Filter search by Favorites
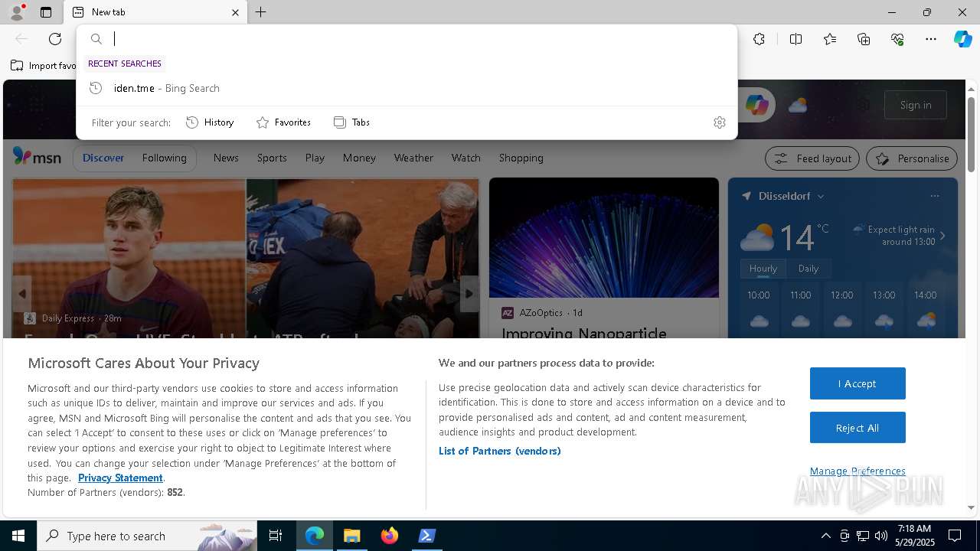This screenshot has width=980, height=551. pyautogui.click(x=283, y=122)
